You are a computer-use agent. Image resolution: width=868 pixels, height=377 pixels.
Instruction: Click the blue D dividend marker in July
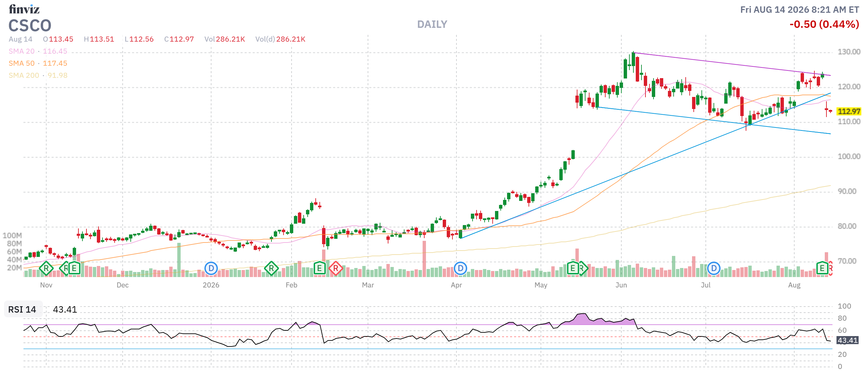714,268
